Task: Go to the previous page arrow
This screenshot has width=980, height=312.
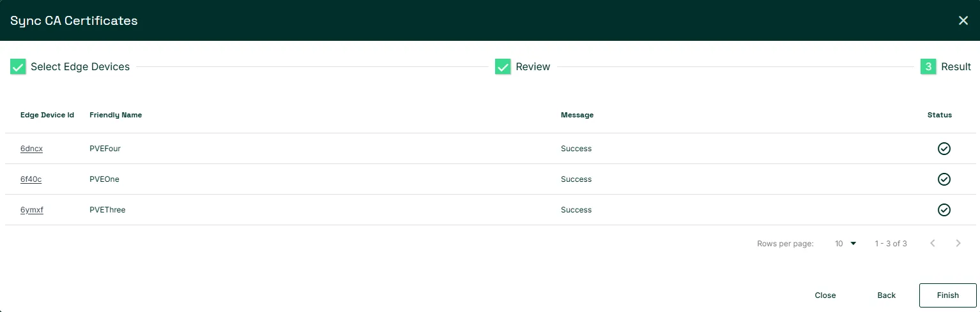Action: tap(933, 243)
